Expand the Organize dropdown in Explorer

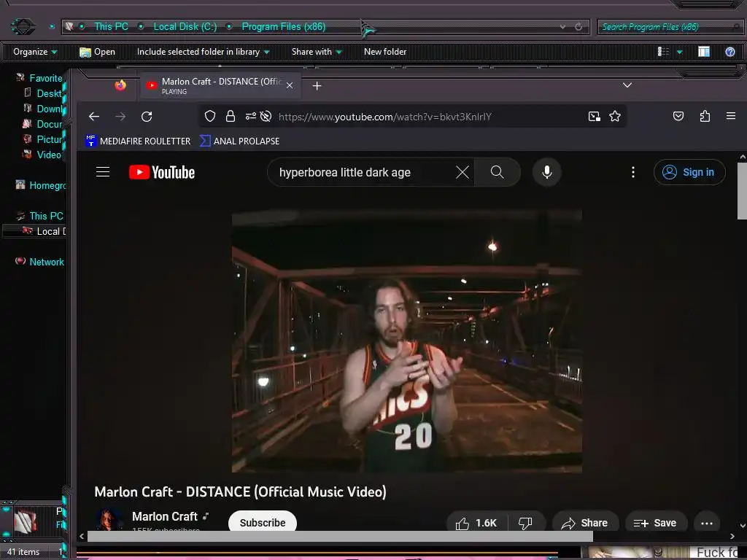(35, 52)
